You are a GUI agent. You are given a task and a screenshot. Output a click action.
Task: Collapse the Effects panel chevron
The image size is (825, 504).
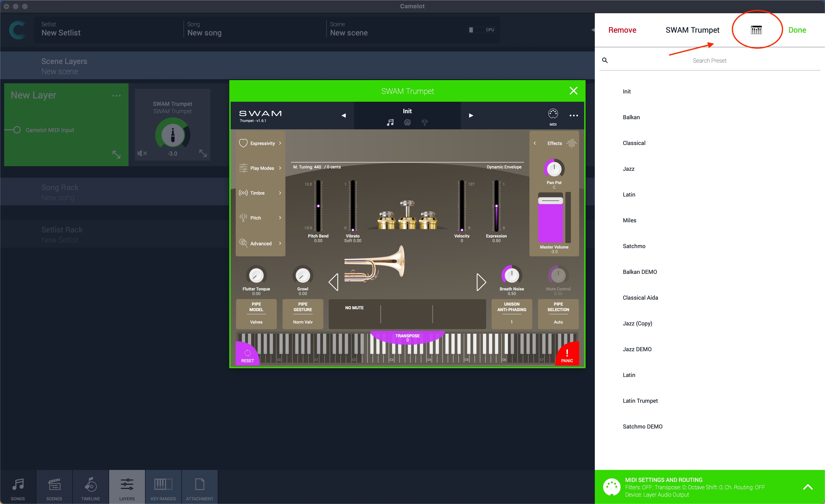535,143
